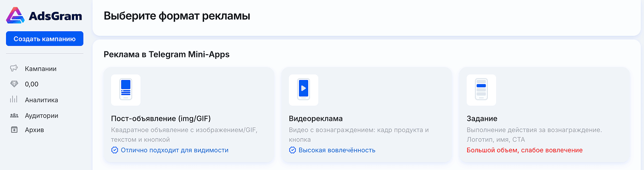Click the checkmark badge beside Отлично подходит

[x=114, y=150]
